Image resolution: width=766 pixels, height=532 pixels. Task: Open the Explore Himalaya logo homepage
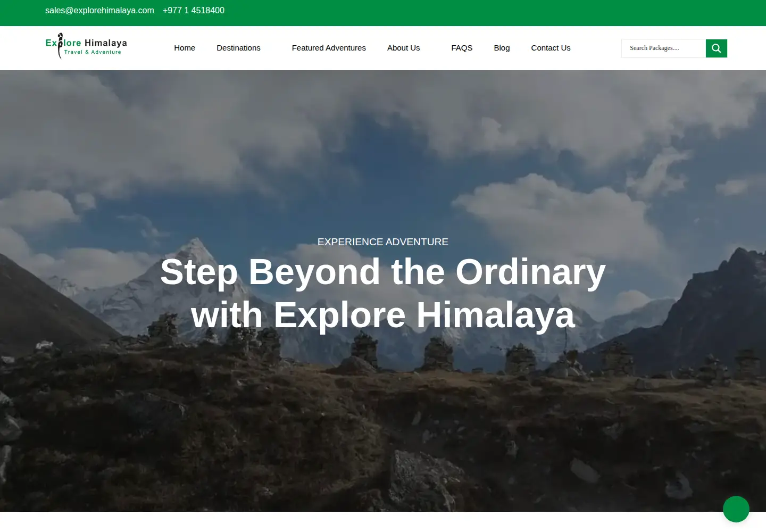coord(86,46)
